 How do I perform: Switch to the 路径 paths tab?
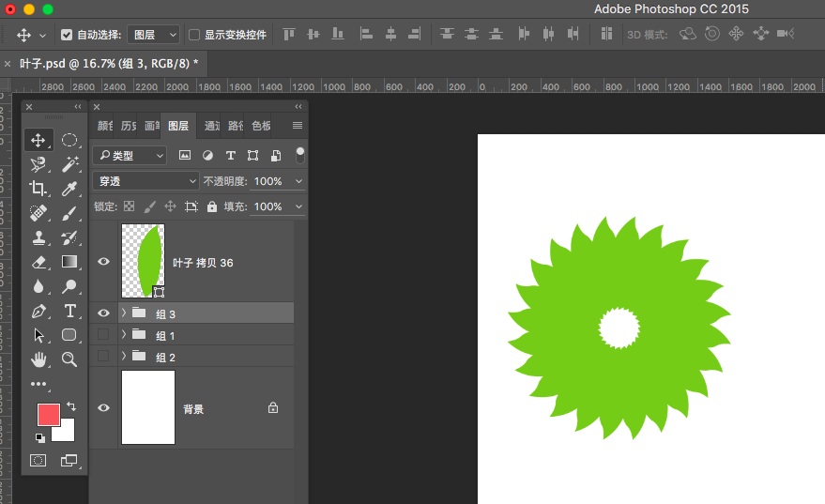pos(236,126)
